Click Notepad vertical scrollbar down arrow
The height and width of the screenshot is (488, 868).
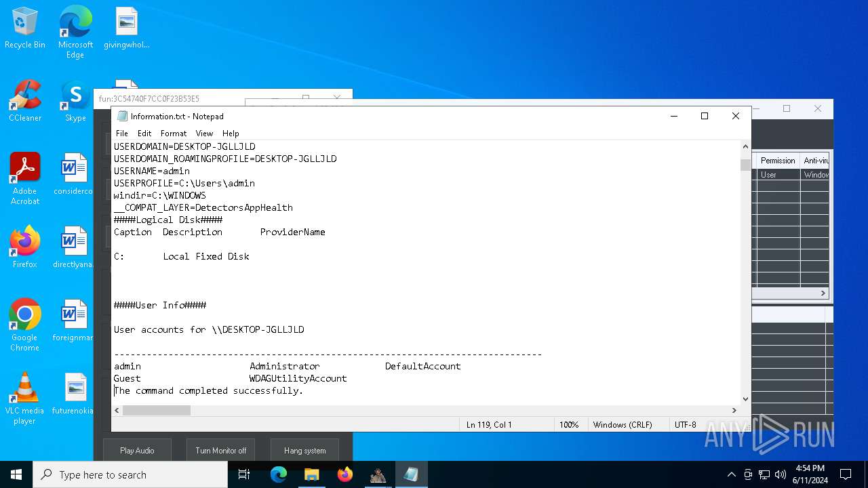(x=746, y=399)
